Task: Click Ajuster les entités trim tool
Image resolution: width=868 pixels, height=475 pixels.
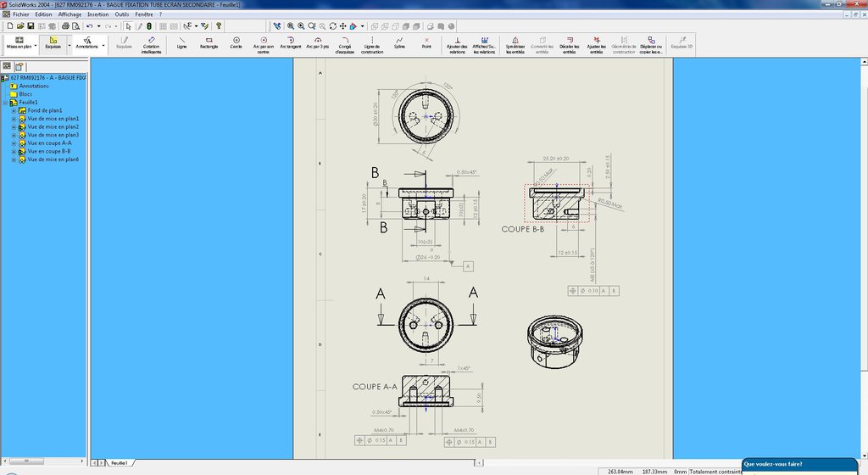Action: [596, 44]
